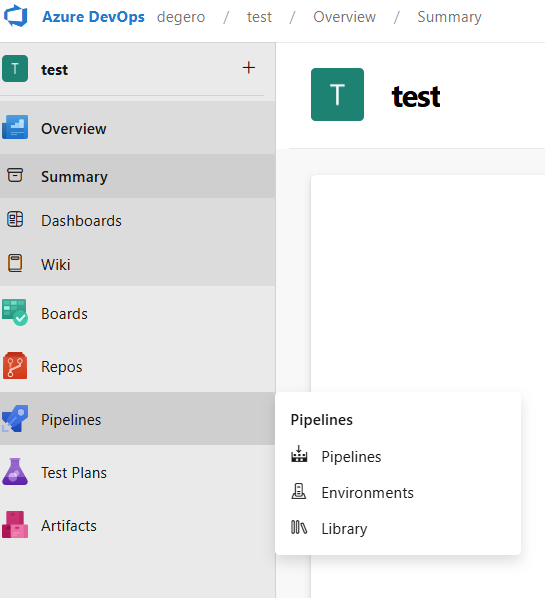Click the Pipelines flyout header

pos(322,420)
